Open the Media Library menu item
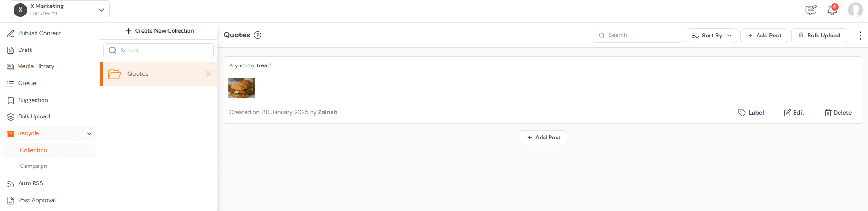868x211 pixels. (36, 66)
